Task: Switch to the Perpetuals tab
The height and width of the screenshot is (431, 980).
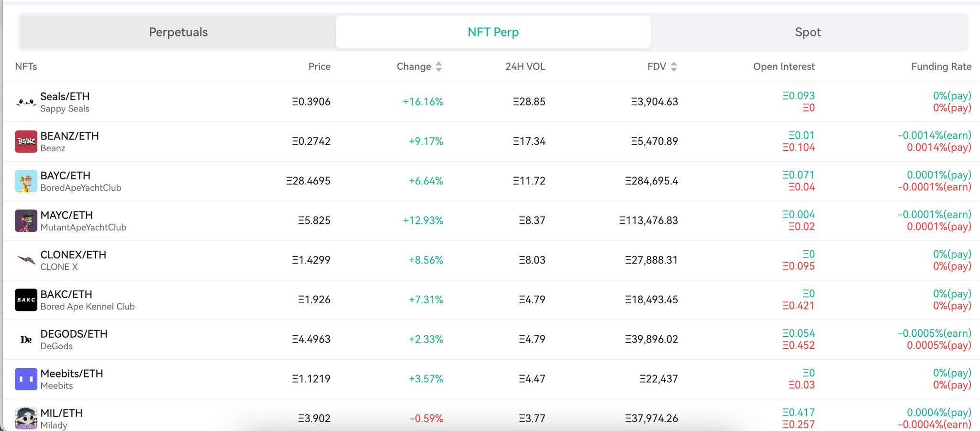Action: tap(178, 32)
